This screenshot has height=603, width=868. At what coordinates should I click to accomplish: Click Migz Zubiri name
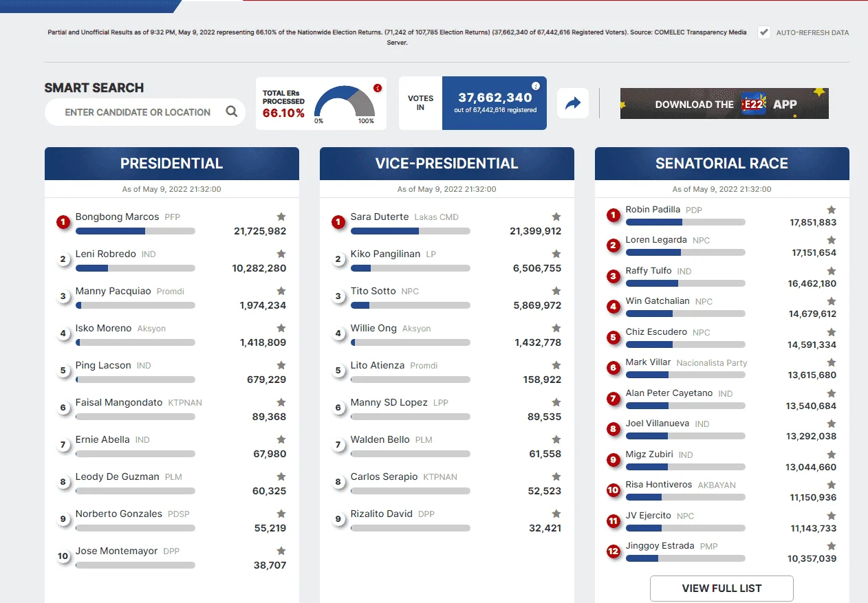[x=649, y=454]
